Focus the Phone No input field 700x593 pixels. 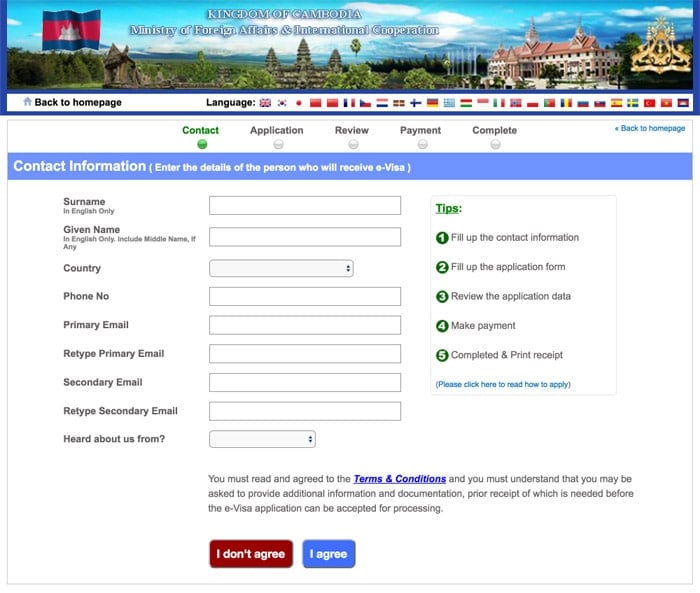(x=305, y=296)
